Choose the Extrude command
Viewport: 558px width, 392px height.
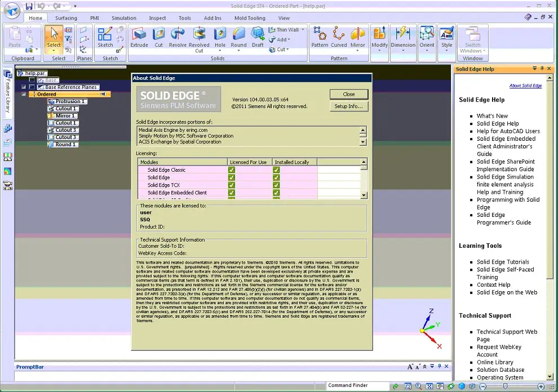139,37
